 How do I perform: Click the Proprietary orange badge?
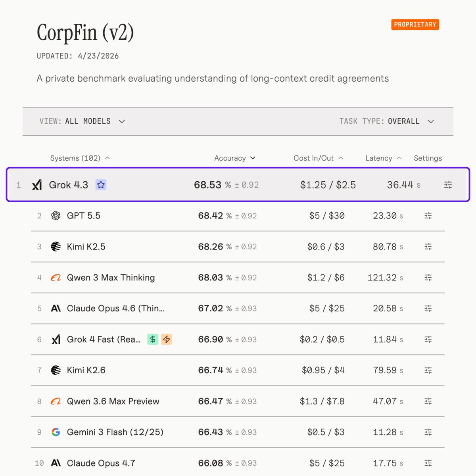[415, 25]
